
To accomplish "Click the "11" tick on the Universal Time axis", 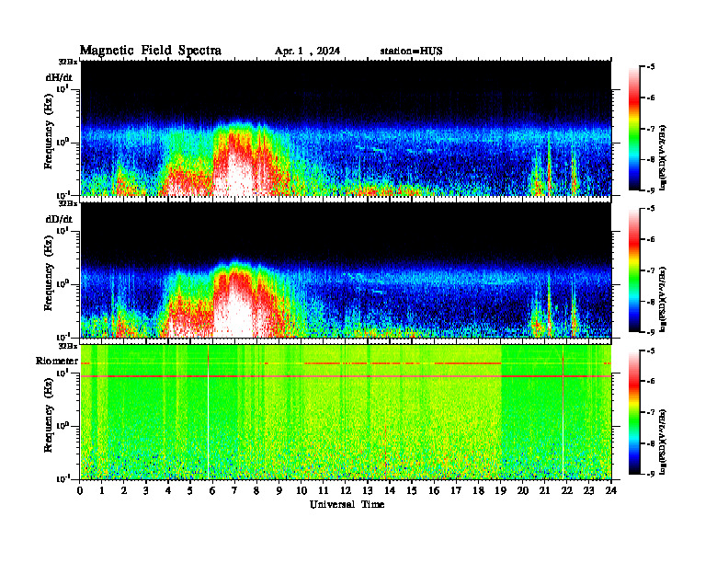I will [x=324, y=490].
